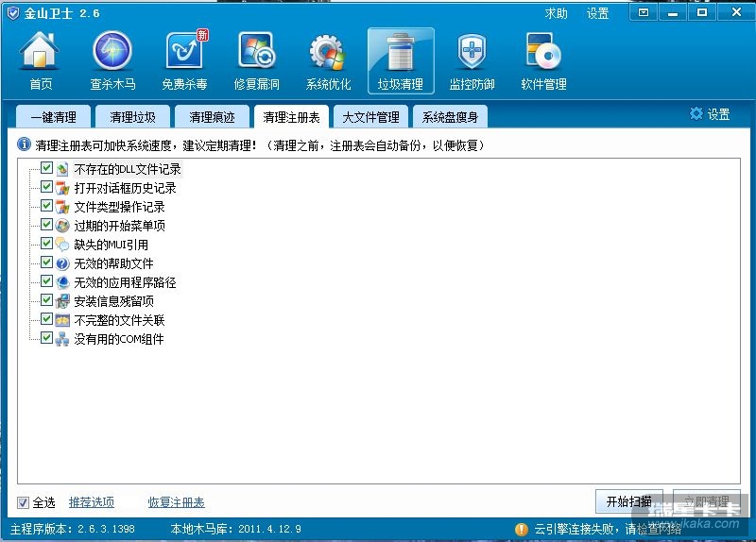Image resolution: width=756 pixels, height=542 pixels.
Task: Click the 立即清理 clean now button
Action: [x=706, y=501]
